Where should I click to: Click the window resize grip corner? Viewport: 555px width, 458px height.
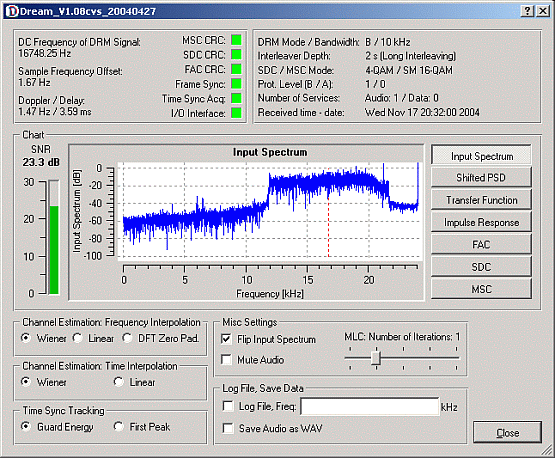[x=546, y=450]
